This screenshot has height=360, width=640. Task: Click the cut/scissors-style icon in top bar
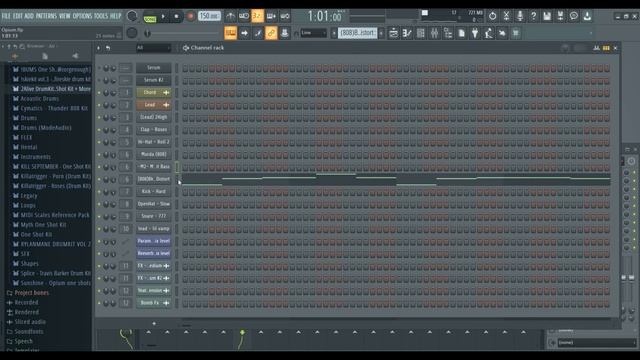coord(506,16)
